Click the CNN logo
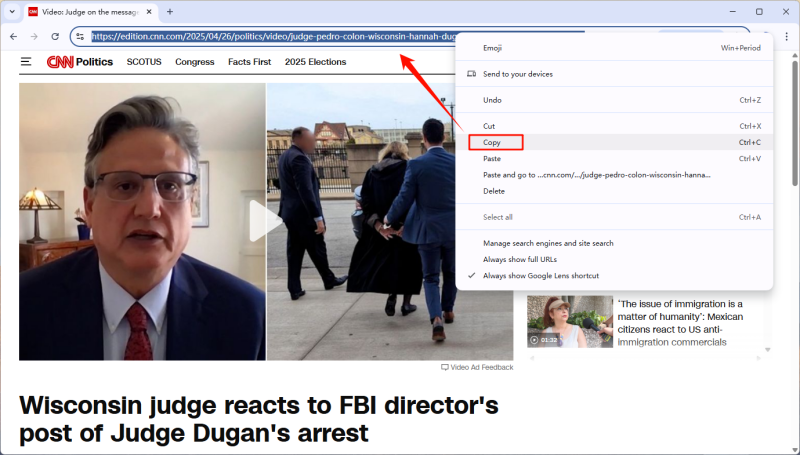This screenshot has width=800, height=455. click(x=60, y=62)
